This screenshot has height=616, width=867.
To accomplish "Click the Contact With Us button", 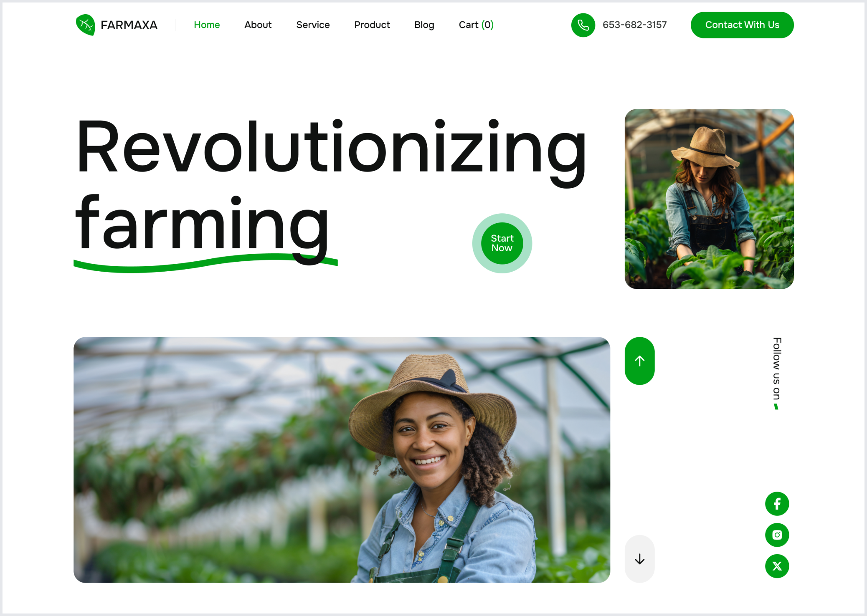I will click(742, 25).
